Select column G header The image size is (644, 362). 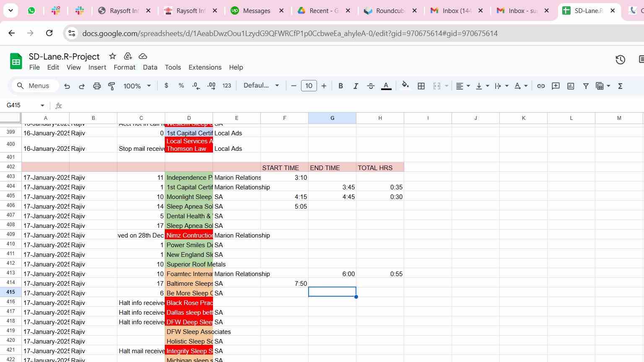click(332, 118)
